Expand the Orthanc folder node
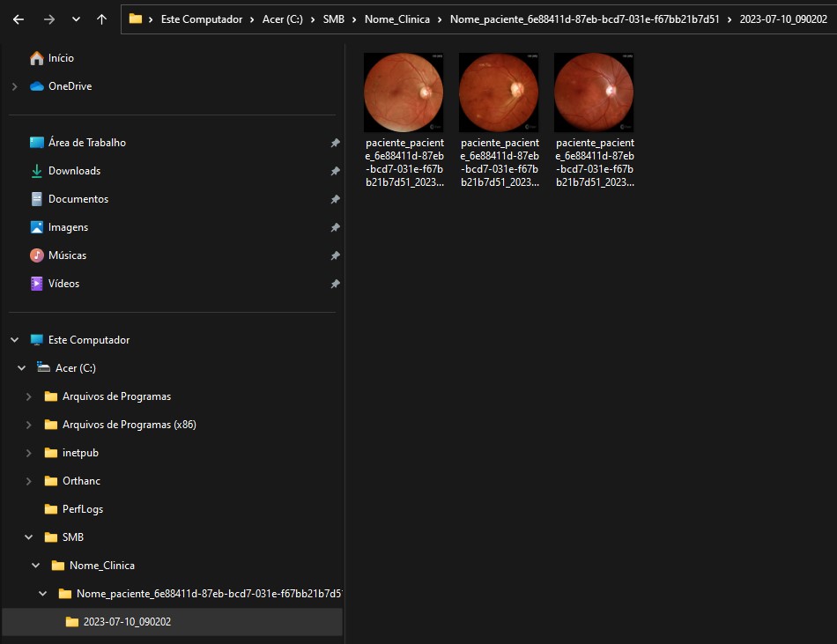Viewport: 837px width, 644px height. click(29, 481)
